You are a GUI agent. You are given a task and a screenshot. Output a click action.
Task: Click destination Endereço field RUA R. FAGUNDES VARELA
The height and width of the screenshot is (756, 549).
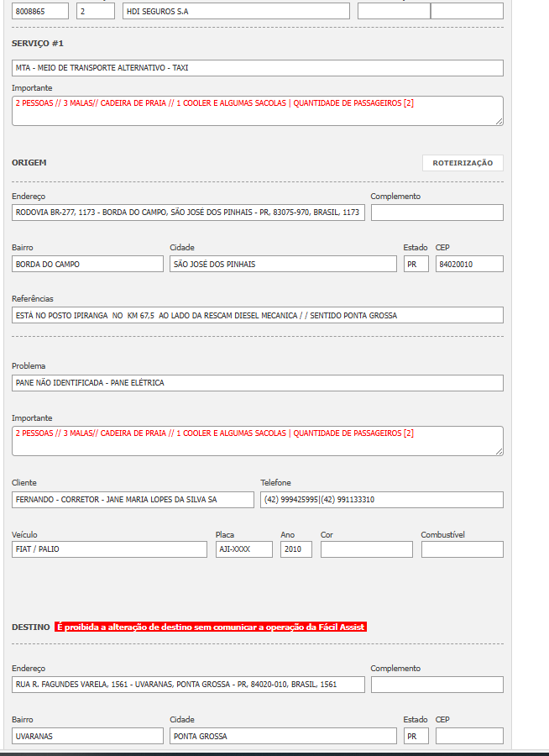188,684
